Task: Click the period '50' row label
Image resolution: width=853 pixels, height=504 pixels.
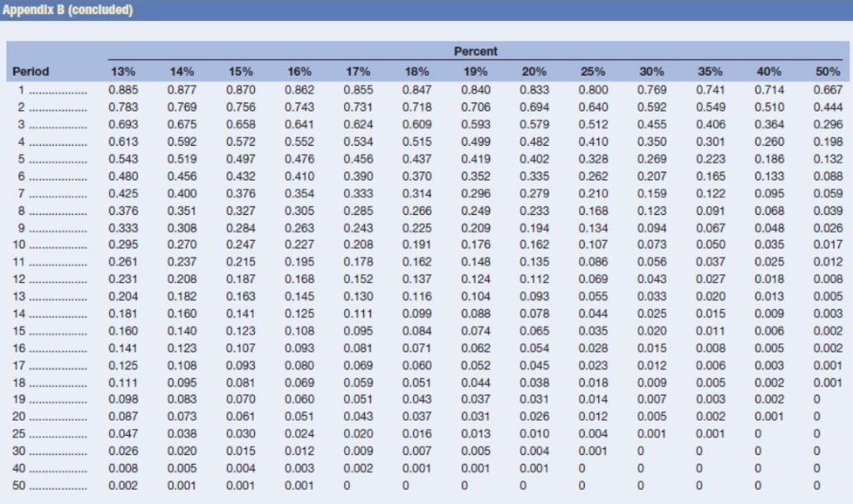Action: coord(19,486)
